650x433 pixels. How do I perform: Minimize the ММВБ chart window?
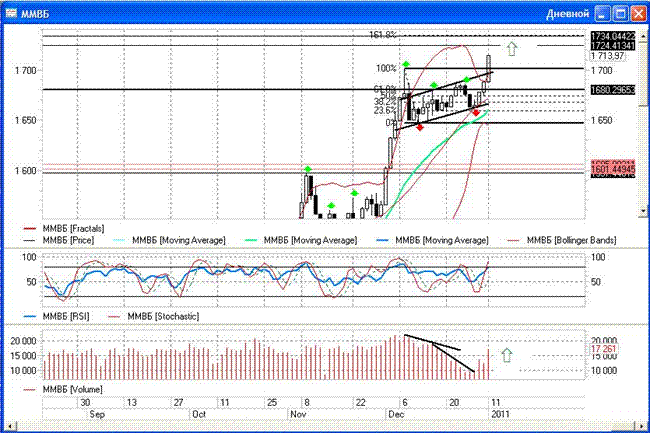tap(602, 14)
